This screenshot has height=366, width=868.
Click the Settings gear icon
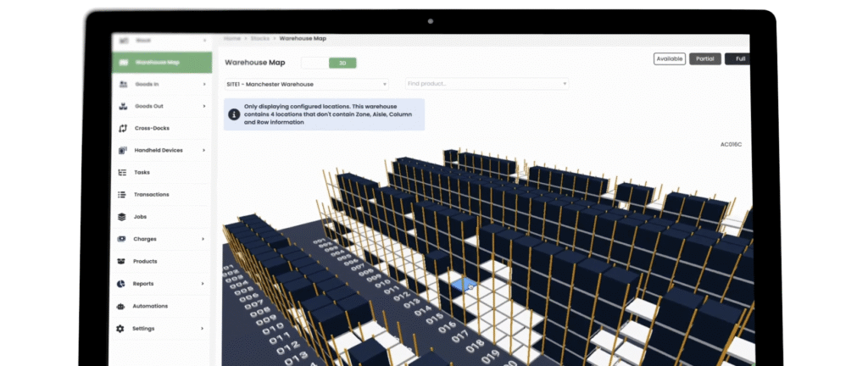coord(120,329)
